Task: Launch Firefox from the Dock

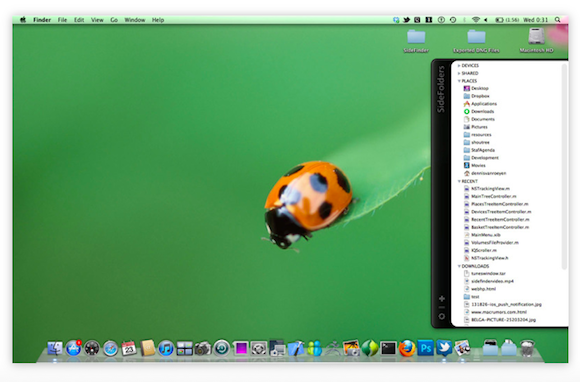Action: (x=407, y=348)
